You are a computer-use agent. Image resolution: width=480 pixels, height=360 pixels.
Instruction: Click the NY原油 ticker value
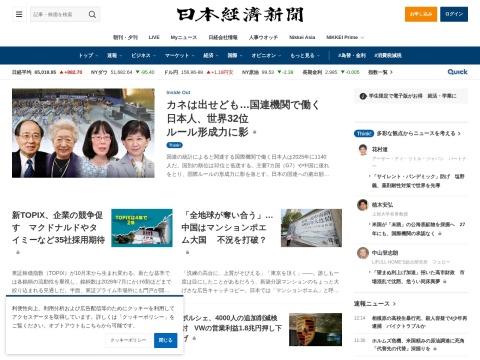pos(267,72)
